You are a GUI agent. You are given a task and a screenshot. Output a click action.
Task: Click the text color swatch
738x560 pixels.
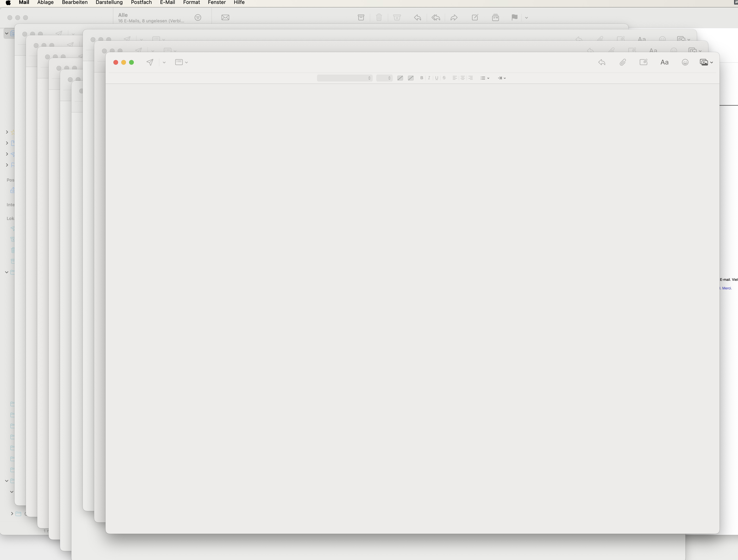tap(400, 78)
